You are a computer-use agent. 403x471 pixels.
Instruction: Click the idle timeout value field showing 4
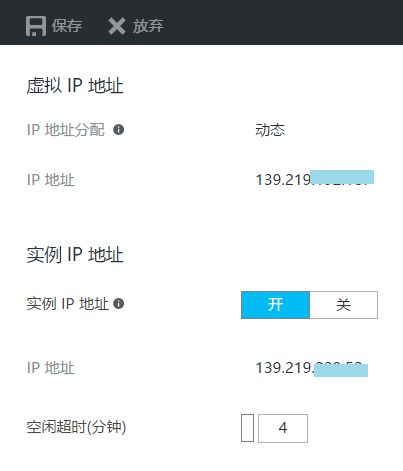[x=283, y=428]
